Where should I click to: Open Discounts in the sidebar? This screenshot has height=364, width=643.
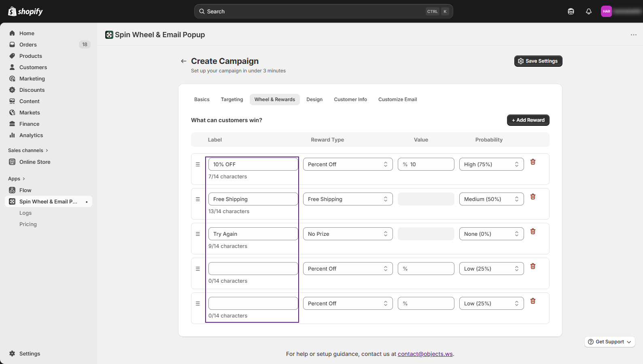click(49, 90)
